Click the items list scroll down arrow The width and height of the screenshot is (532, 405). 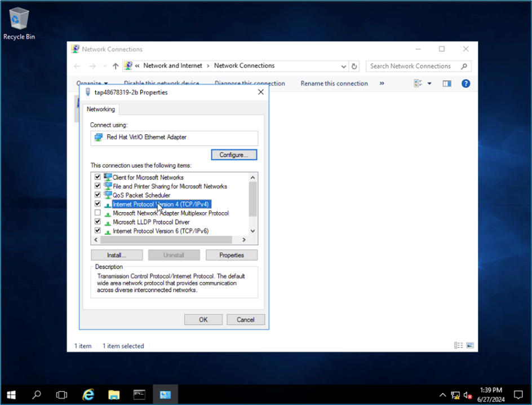pos(252,231)
